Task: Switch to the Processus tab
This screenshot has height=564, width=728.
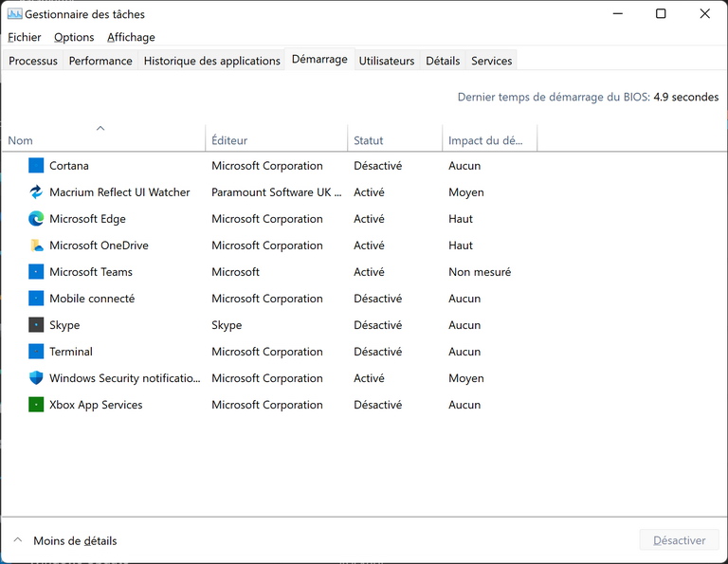Action: pyautogui.click(x=33, y=61)
